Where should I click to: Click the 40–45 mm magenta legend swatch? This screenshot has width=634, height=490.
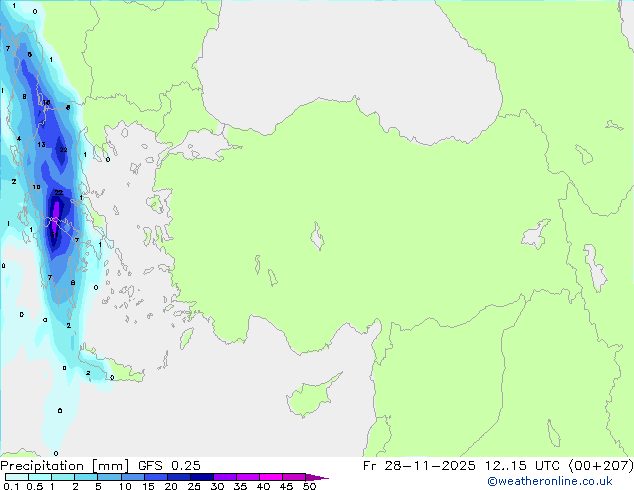(271, 477)
